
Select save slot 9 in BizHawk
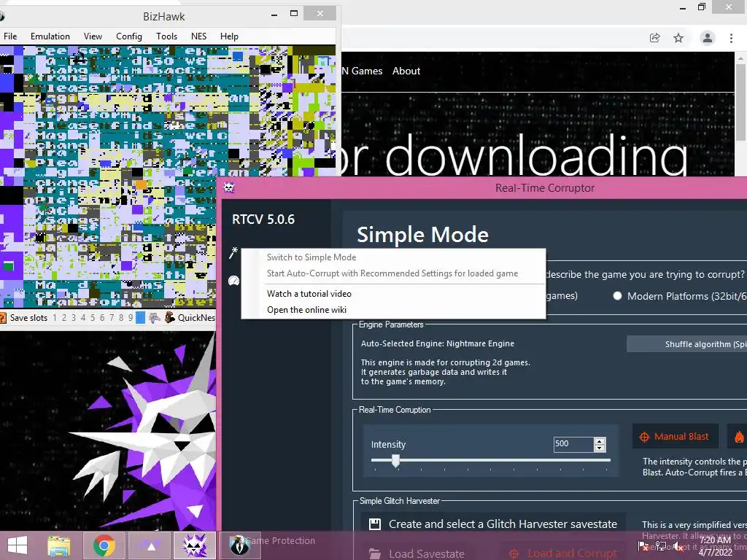tap(130, 318)
